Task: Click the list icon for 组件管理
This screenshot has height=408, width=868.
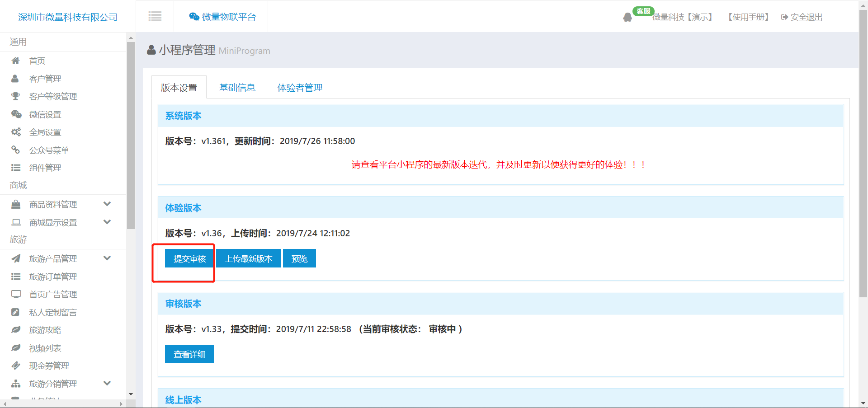Action: pyautogui.click(x=16, y=168)
